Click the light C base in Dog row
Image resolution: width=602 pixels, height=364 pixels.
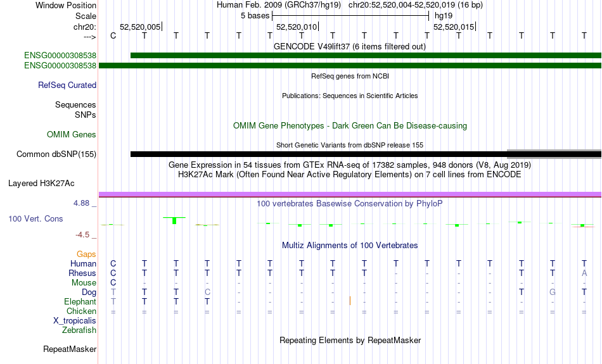[x=207, y=292]
